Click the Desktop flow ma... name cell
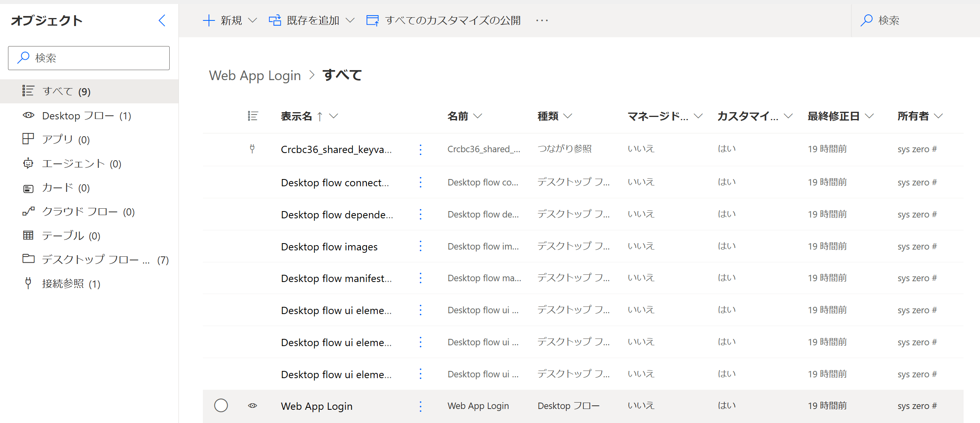This screenshot has width=980, height=423. click(484, 278)
